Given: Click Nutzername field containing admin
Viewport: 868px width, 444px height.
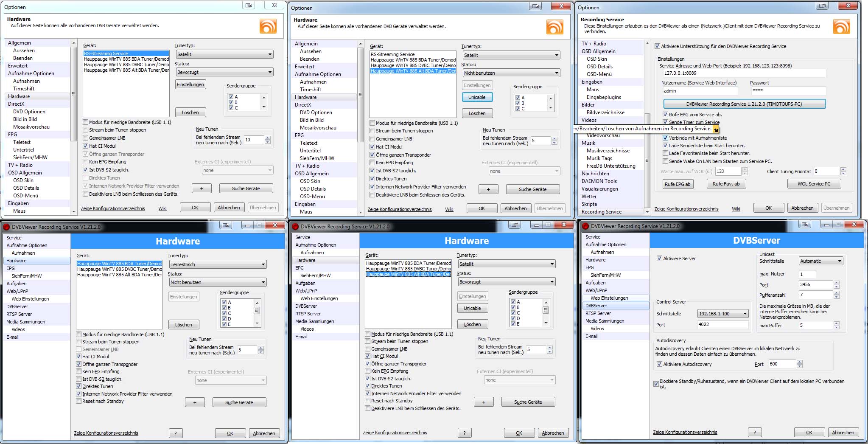Looking at the screenshot, I should pyautogui.click(x=700, y=91).
